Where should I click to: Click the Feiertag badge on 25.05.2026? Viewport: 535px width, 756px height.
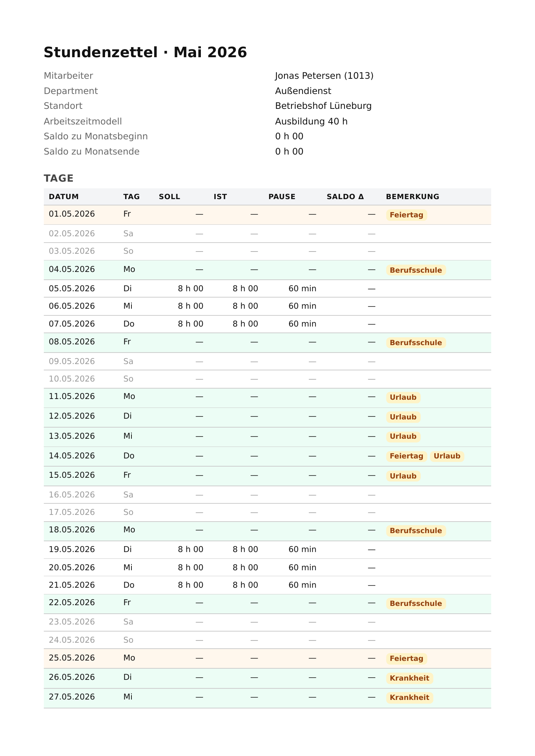point(407,659)
